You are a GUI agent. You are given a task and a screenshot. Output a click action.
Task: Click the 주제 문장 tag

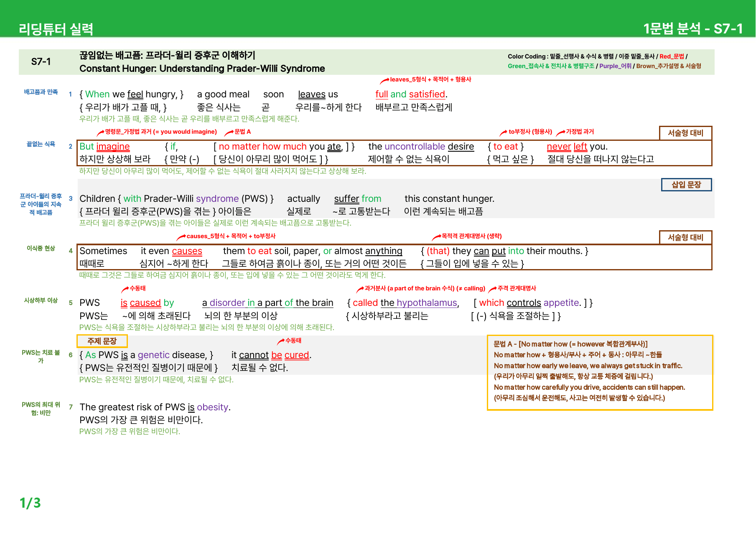[102, 341]
